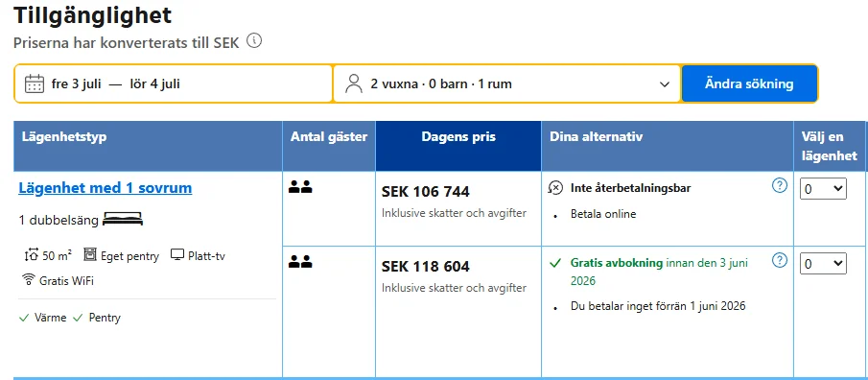The height and width of the screenshot is (380, 868).
Task: Click the Tillgänglighet heading
Action: pyautogui.click(x=92, y=15)
